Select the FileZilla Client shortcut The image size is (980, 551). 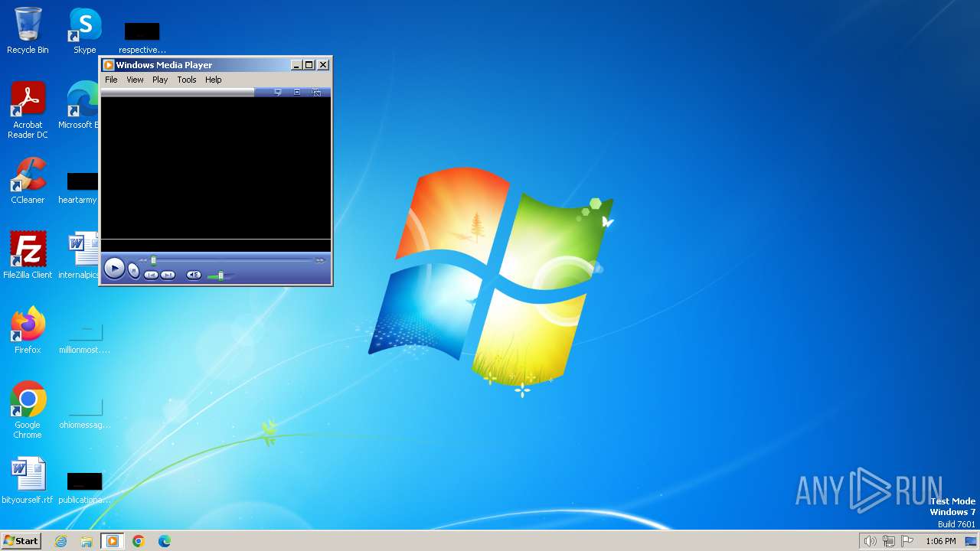pos(28,256)
